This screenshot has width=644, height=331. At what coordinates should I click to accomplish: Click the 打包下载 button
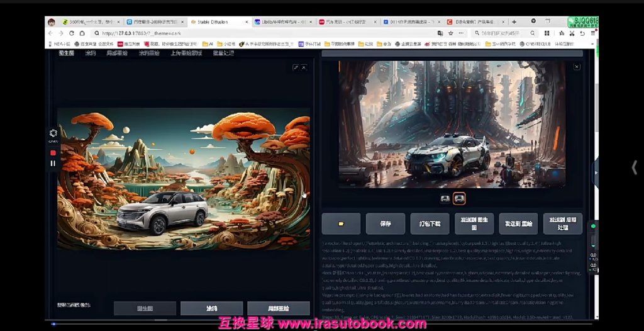[430, 223]
